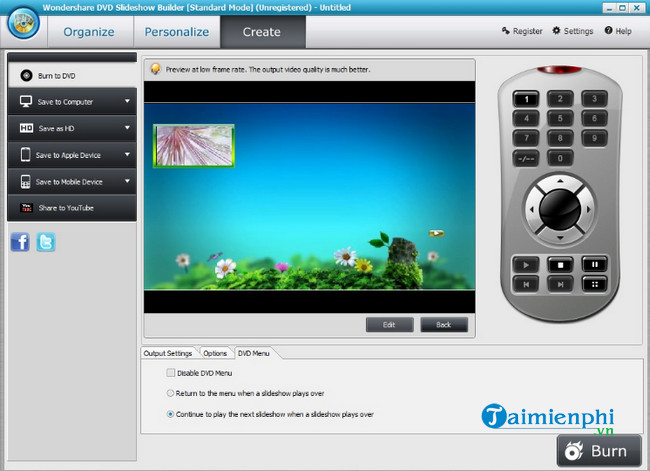Click slideshow thumbnail in DVD menu preview
The height and width of the screenshot is (471, 650).
pyautogui.click(x=194, y=146)
